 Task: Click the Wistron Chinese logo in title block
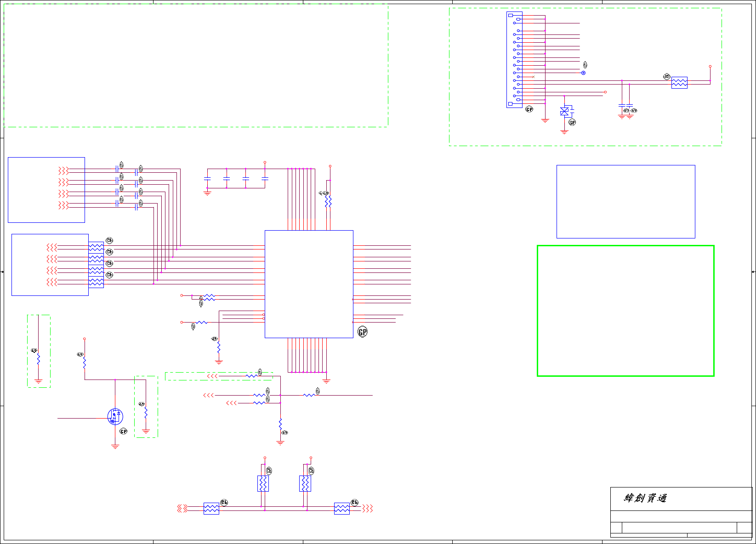645,498
